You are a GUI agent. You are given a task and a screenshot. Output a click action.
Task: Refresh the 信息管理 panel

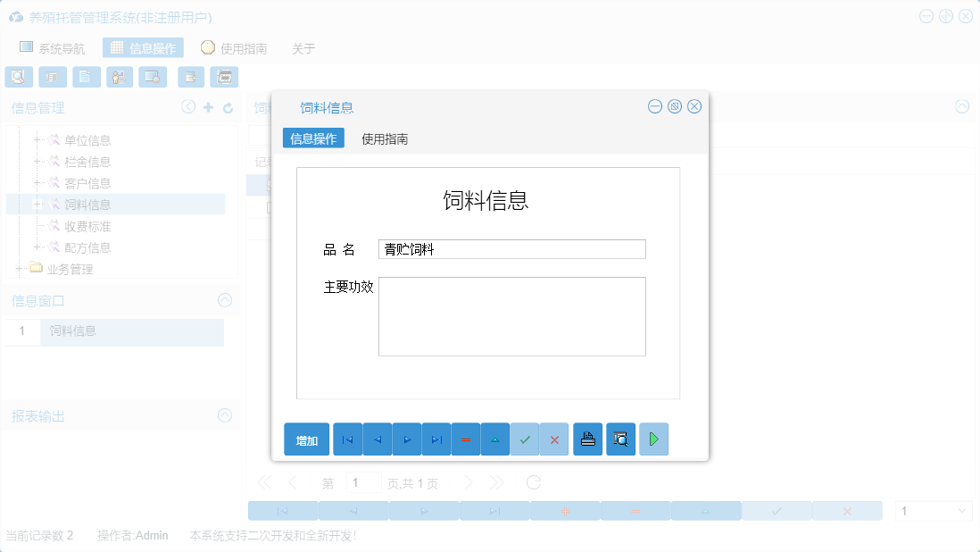(x=228, y=108)
